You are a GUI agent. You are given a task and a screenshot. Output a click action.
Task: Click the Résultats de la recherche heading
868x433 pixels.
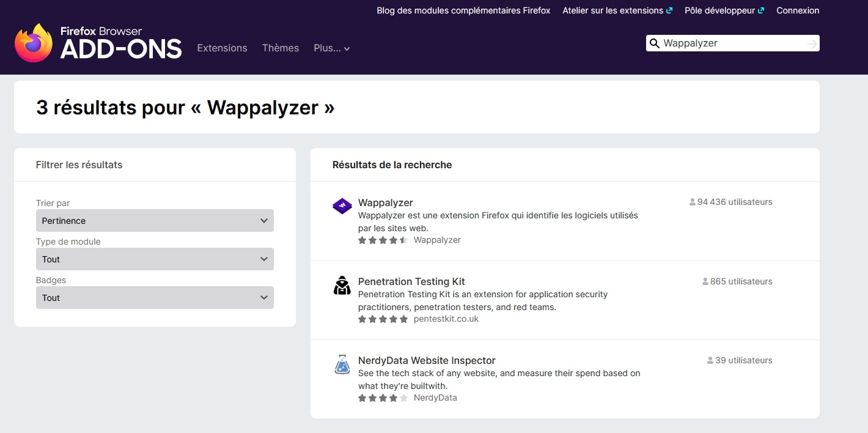coord(392,165)
